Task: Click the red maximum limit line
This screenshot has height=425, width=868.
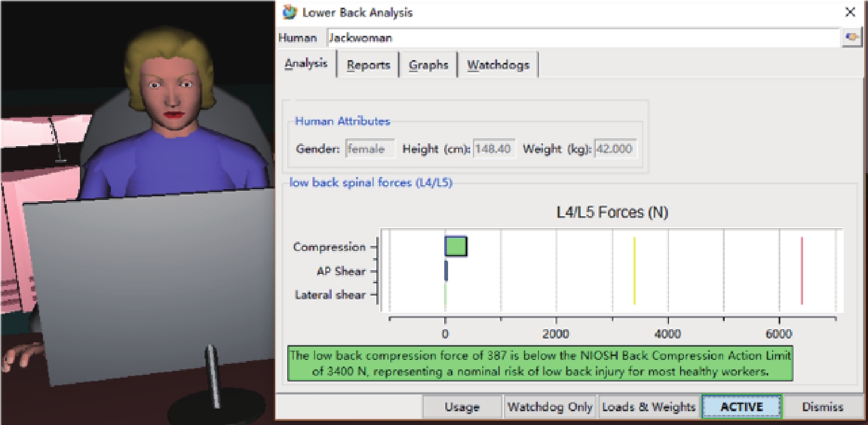Action: point(802,270)
